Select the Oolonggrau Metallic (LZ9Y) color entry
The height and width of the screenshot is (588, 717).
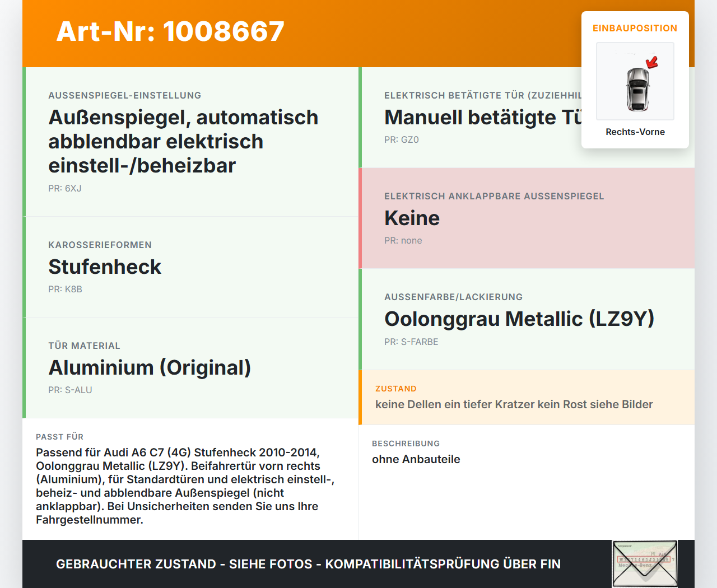point(519,319)
